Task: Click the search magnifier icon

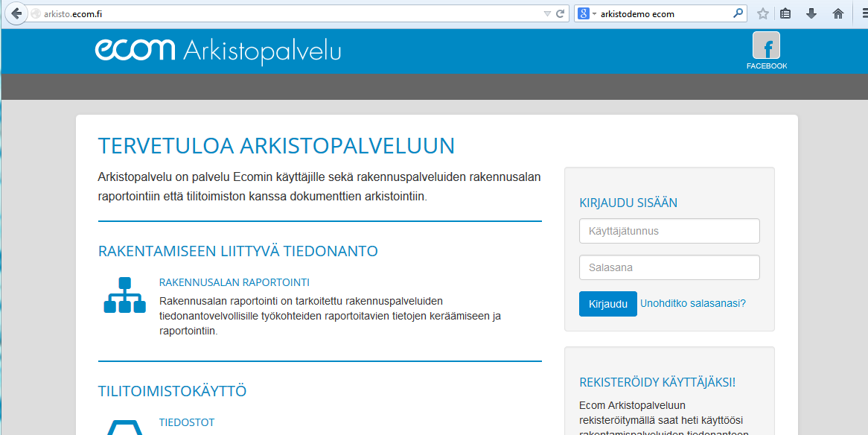Action: (738, 13)
